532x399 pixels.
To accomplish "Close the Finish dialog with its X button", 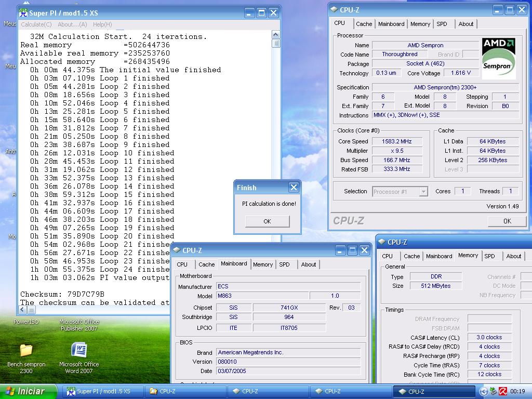I will (294, 187).
